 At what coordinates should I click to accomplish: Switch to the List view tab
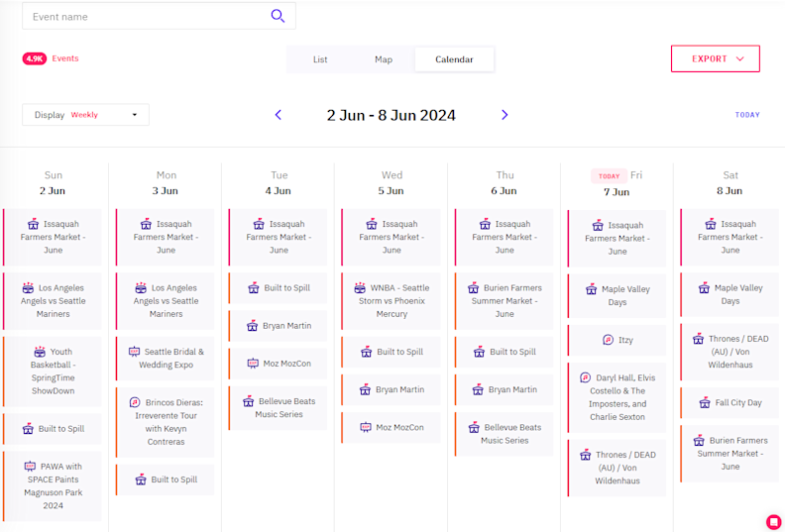point(320,59)
